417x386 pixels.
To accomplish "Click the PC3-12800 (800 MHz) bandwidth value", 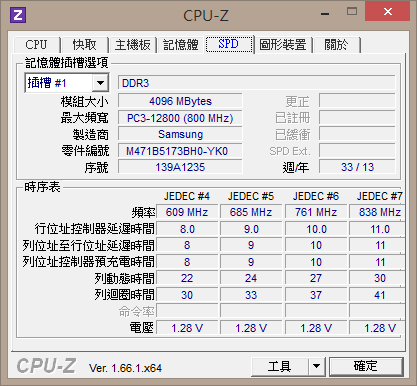I will click(x=180, y=118).
